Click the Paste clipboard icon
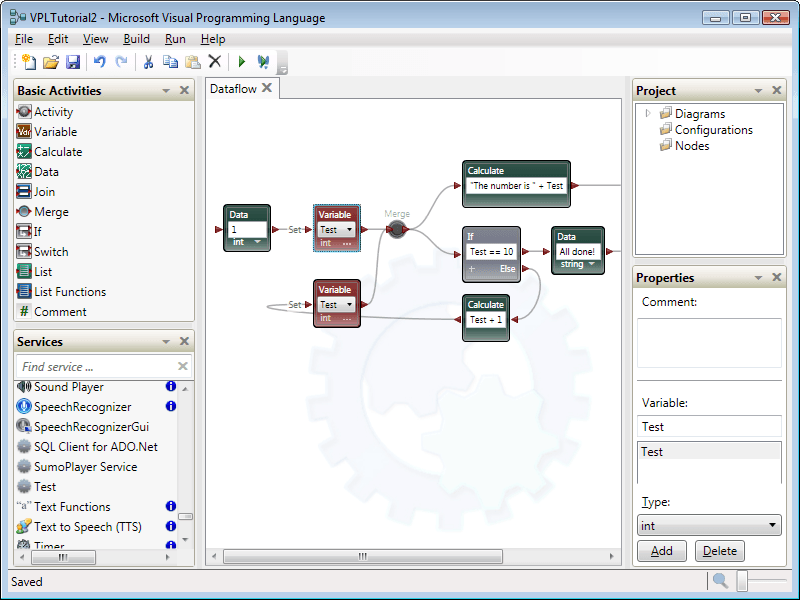 pyautogui.click(x=192, y=62)
